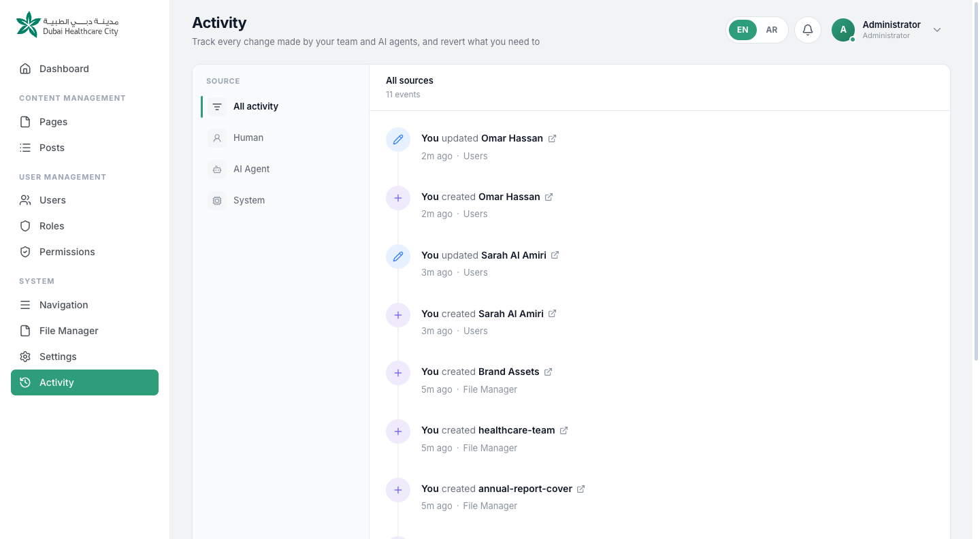The width and height of the screenshot is (980, 539).
Task: Open the Navigation settings page
Action: pyautogui.click(x=84, y=305)
